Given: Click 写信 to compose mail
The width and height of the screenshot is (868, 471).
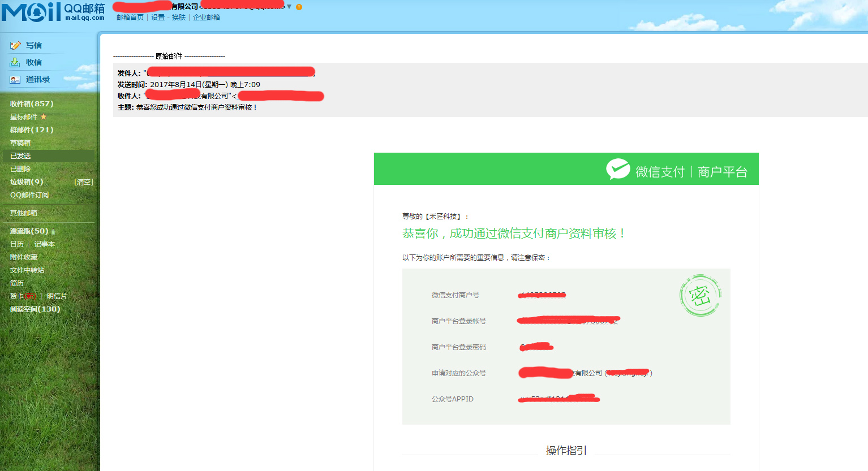Looking at the screenshot, I should pyautogui.click(x=34, y=45).
